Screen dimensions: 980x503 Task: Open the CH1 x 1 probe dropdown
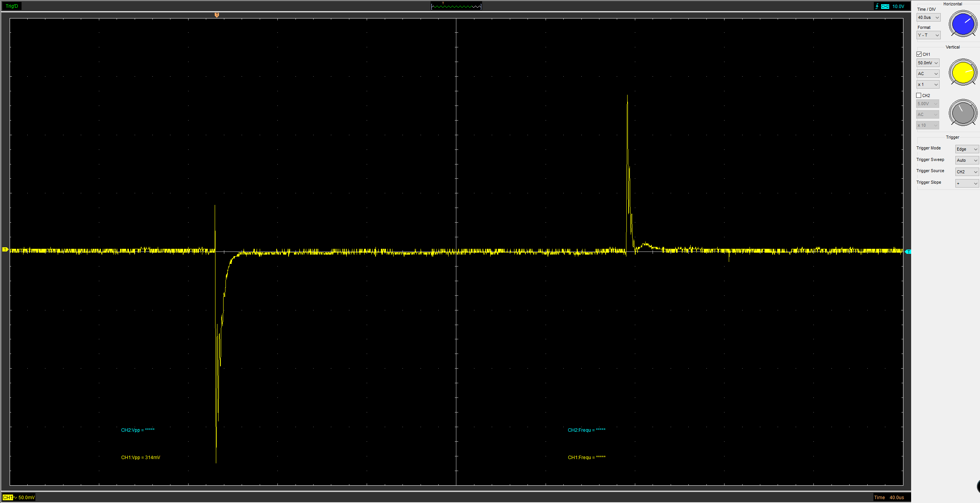point(927,84)
